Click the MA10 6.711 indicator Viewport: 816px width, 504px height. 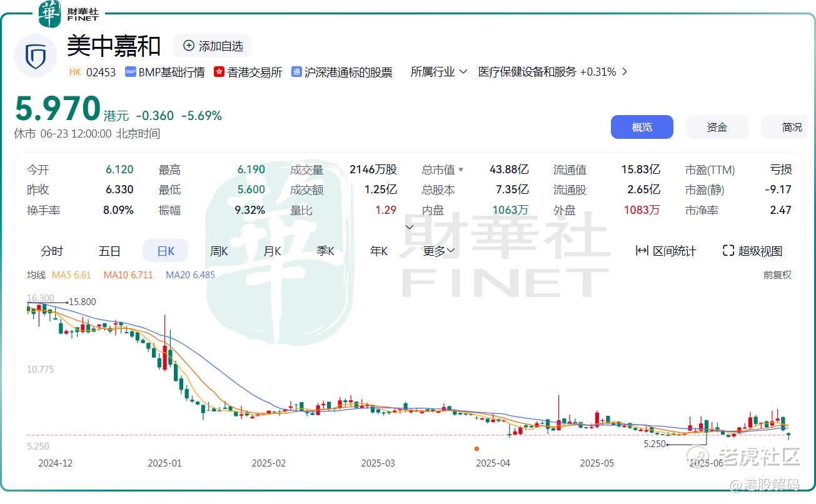tap(128, 275)
